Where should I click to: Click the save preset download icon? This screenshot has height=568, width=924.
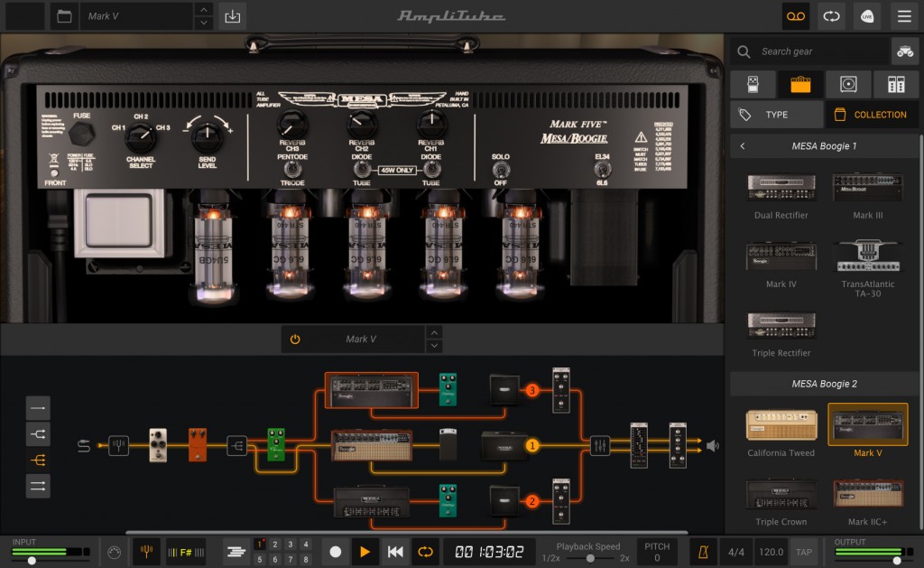(232, 16)
